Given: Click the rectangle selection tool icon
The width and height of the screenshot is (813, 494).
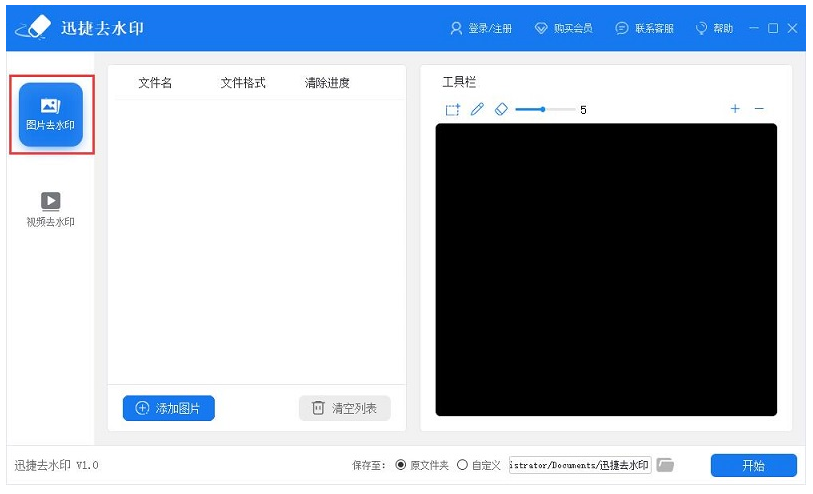Looking at the screenshot, I should click(452, 109).
